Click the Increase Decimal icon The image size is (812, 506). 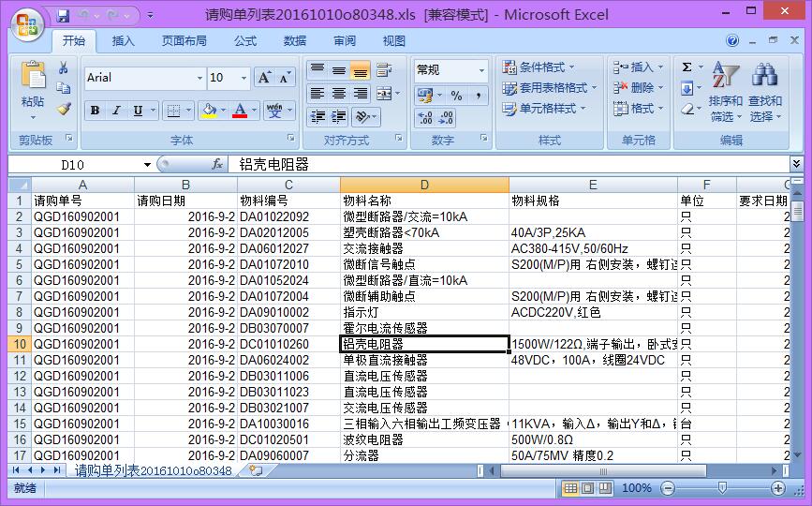pos(425,118)
